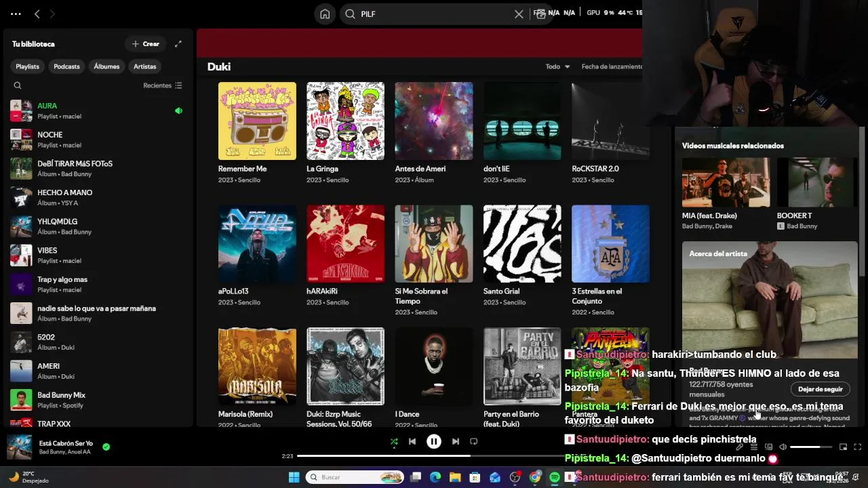This screenshot has height=488, width=868.
Task: Open the AMERI album in library
Action: coord(96,371)
